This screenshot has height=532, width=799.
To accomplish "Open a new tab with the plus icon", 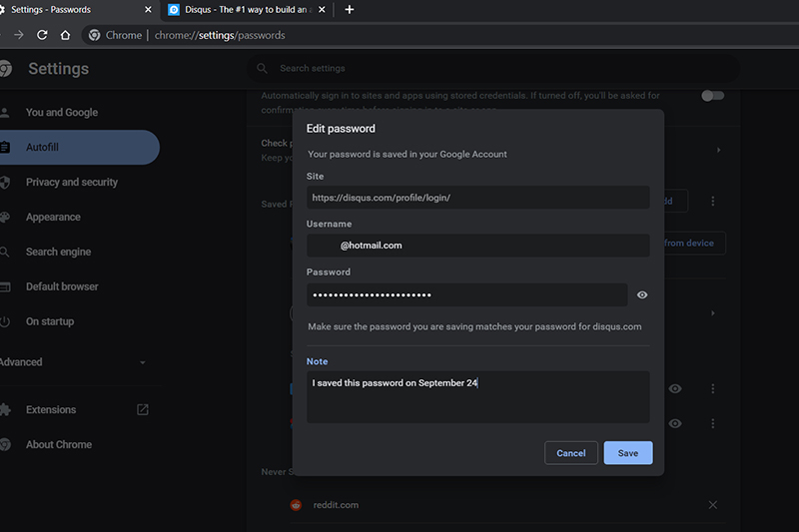I will pos(349,10).
